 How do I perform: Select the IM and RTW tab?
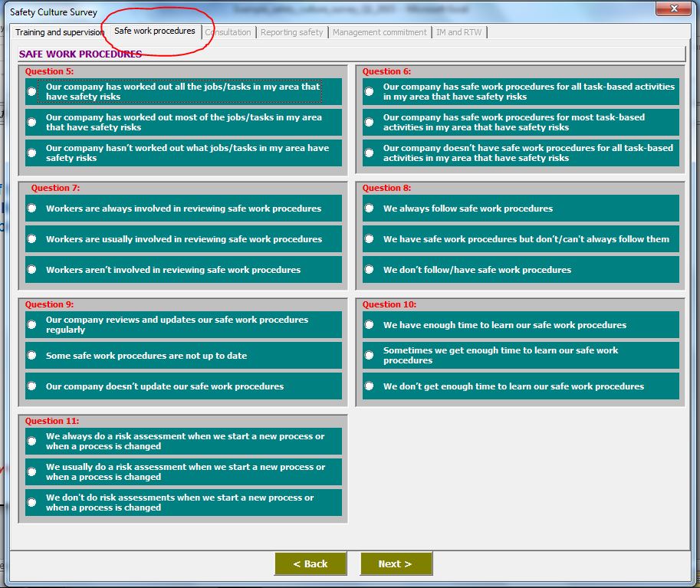[x=458, y=32]
